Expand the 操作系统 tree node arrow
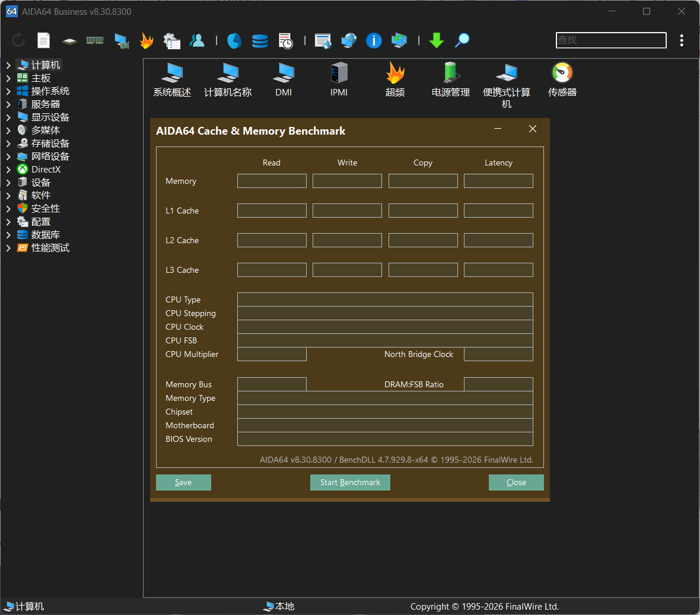The width and height of the screenshot is (700, 615). pos(8,91)
